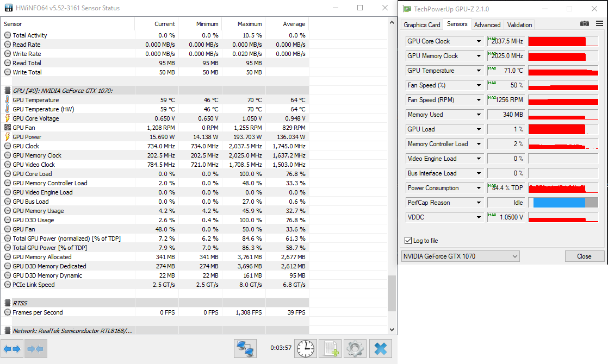Switch to the Graphics Card tab
This screenshot has width=608, height=364.
pos(422,25)
